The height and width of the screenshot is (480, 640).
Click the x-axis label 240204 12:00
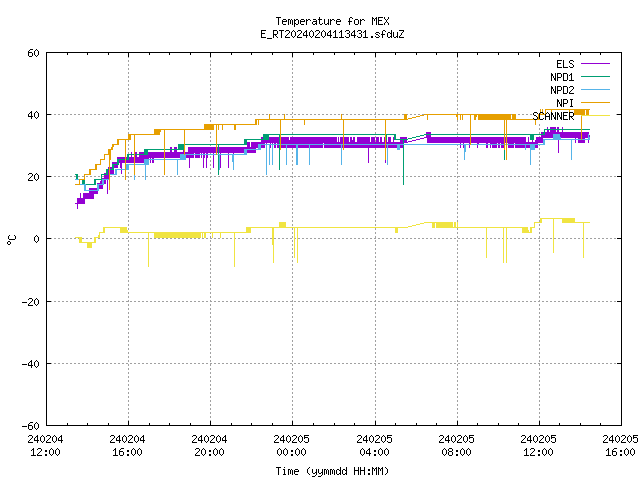click(x=45, y=446)
